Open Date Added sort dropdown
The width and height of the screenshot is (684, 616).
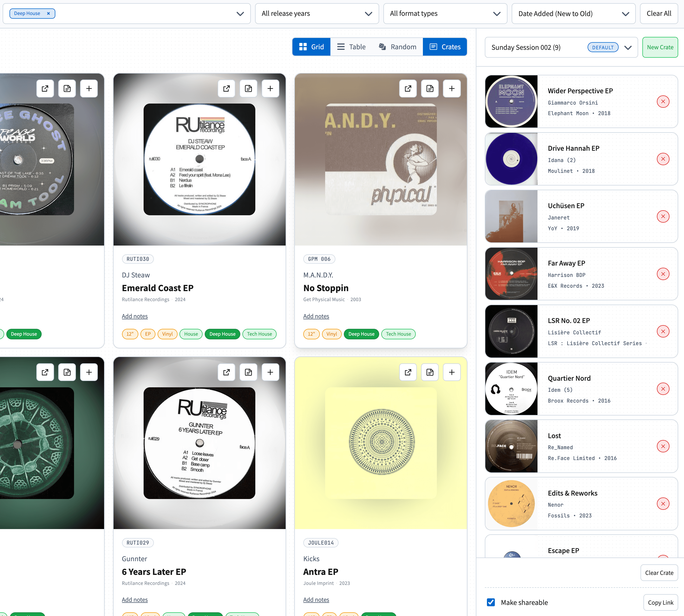tap(573, 13)
